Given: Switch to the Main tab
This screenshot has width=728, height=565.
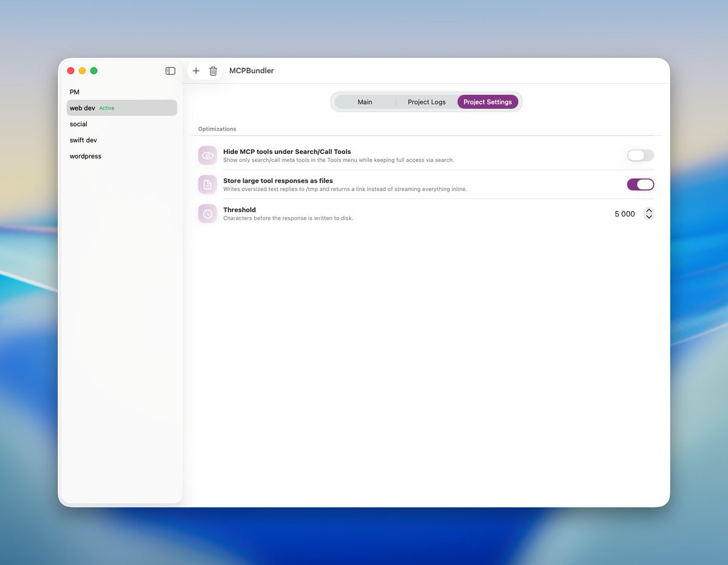Looking at the screenshot, I should [x=365, y=102].
